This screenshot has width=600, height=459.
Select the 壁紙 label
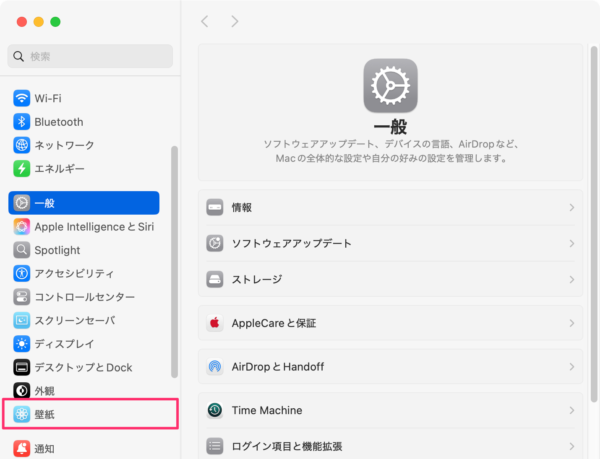tap(45, 414)
